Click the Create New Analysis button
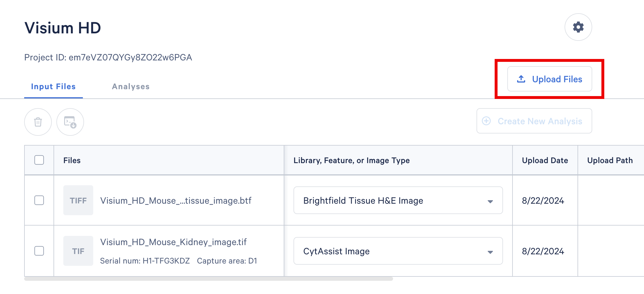This screenshot has width=644, height=294. 534,121
